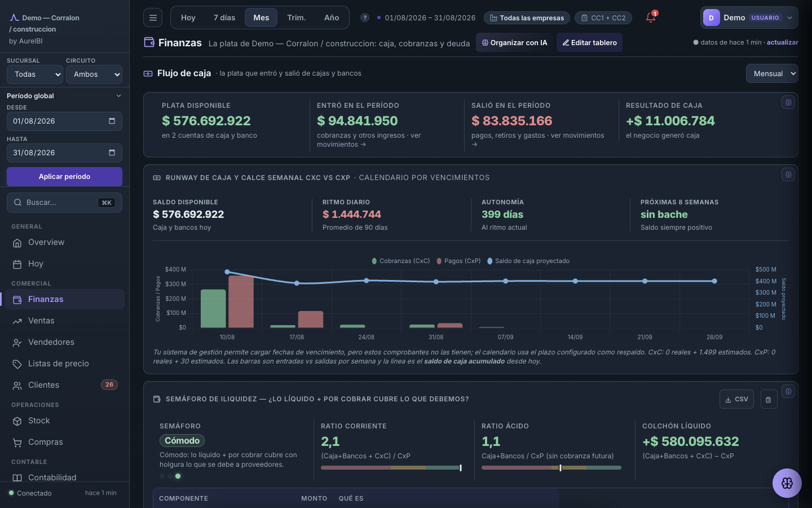Viewport: 812px width, 508px height.
Task: Select the Hoy period tab
Action: [x=188, y=17]
